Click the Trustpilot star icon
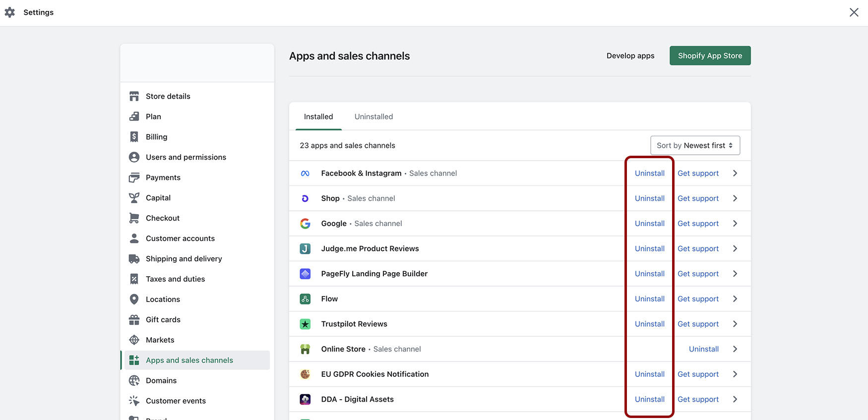Image resolution: width=868 pixels, height=420 pixels. click(x=305, y=324)
